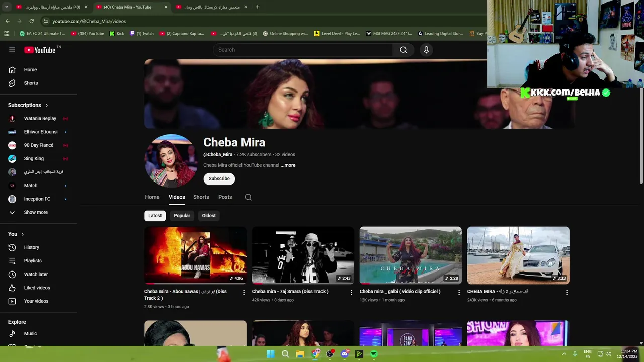
Task: Open taskbar search
Action: [x=285, y=354]
